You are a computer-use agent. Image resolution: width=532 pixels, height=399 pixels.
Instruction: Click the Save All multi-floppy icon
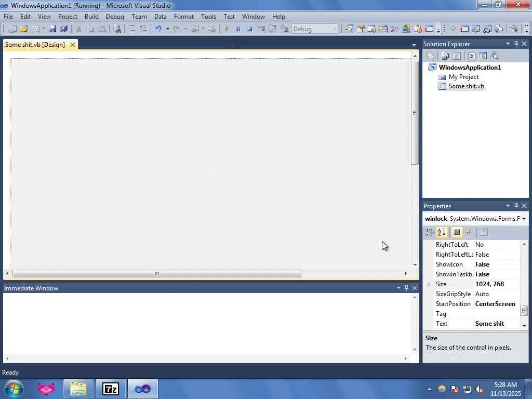64,29
